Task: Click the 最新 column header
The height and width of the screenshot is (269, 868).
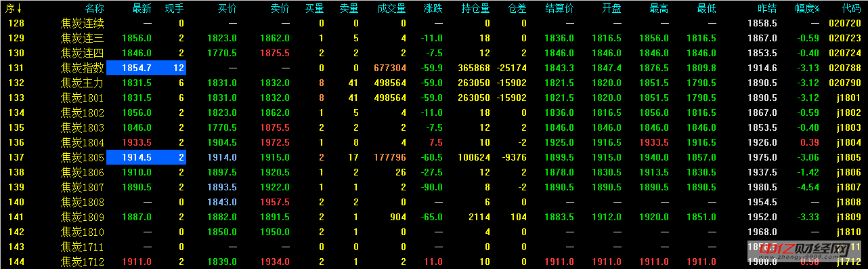Action: pos(142,8)
